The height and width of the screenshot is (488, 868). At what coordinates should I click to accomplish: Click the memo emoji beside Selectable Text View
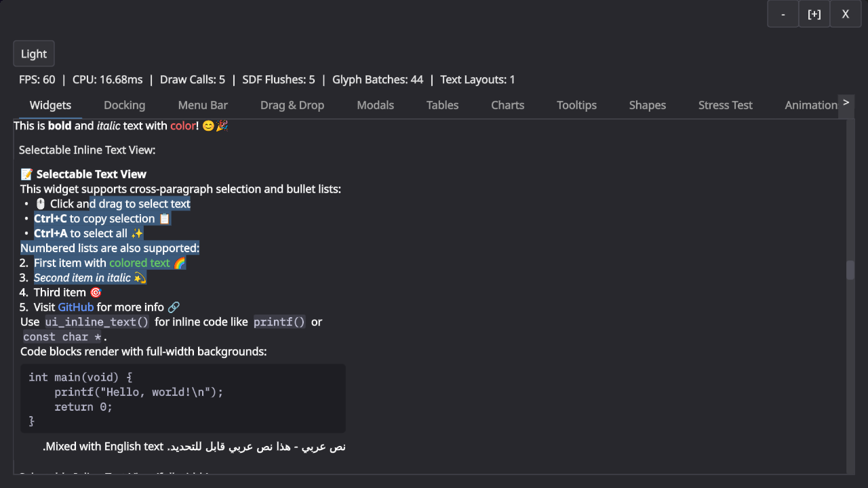(25, 174)
